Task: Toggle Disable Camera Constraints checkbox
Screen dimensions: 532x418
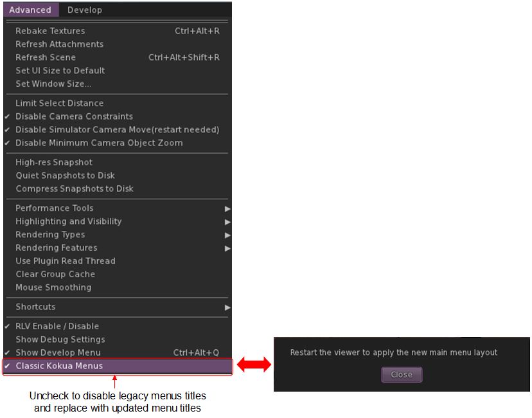Action: click(x=74, y=116)
